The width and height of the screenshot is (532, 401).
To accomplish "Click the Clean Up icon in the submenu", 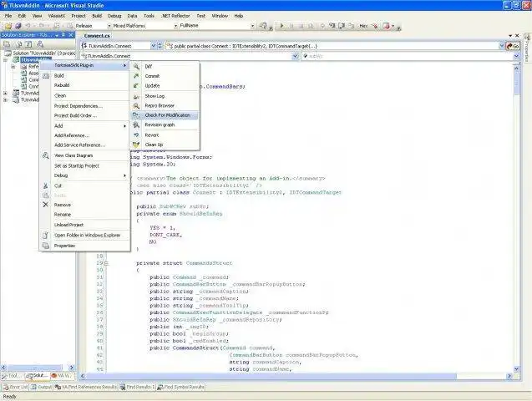I will pos(136,145).
